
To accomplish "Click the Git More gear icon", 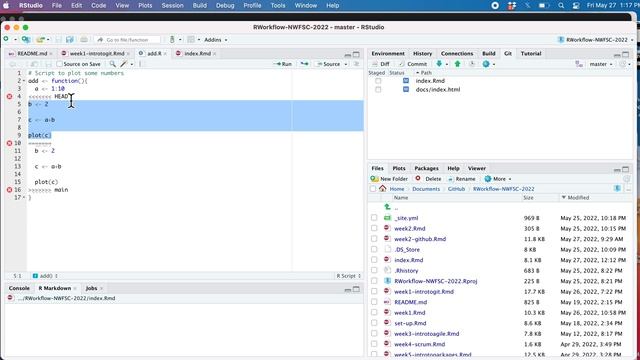I will tap(486, 64).
